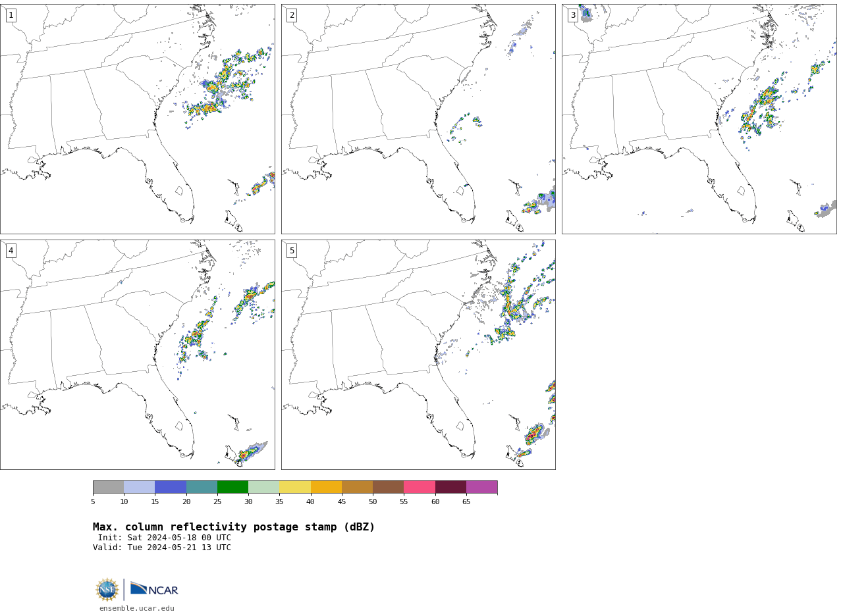The image size is (843, 616).
Task: Click the Init: Sat 2024-05-18 00 UTC line
Action: tap(165, 538)
